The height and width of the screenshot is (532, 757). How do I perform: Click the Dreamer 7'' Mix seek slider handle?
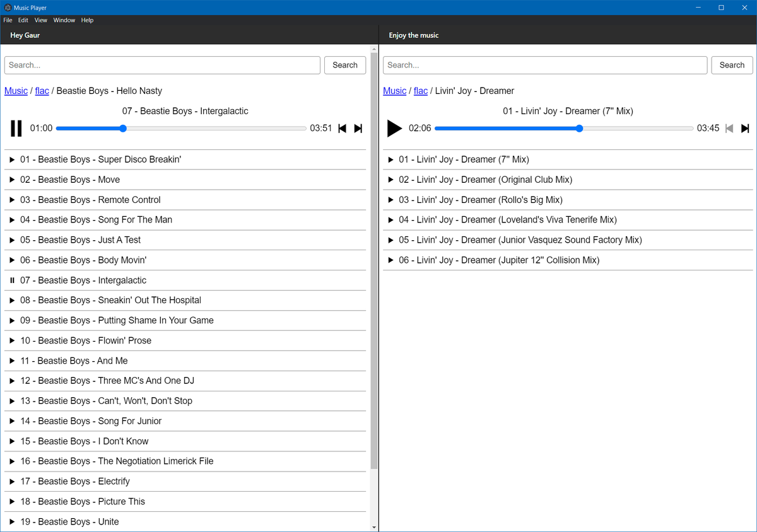pos(579,129)
